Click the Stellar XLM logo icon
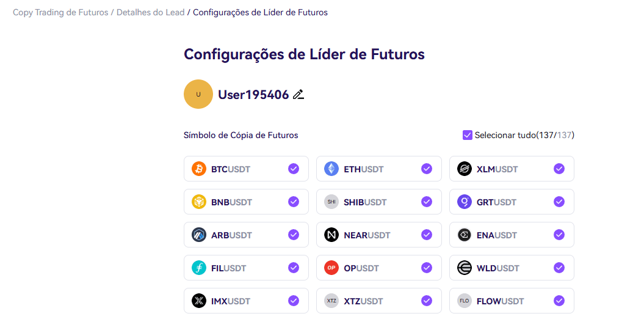This screenshot has width=644, height=319. tap(465, 169)
